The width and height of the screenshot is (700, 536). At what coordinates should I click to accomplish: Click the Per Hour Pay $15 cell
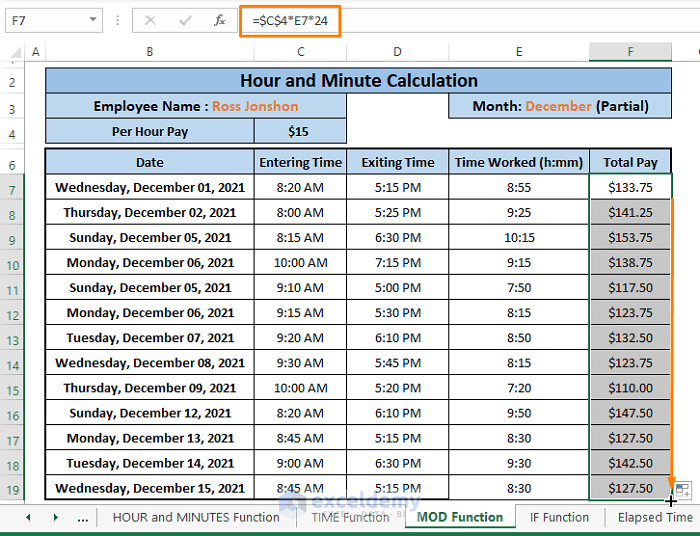pyautogui.click(x=300, y=132)
